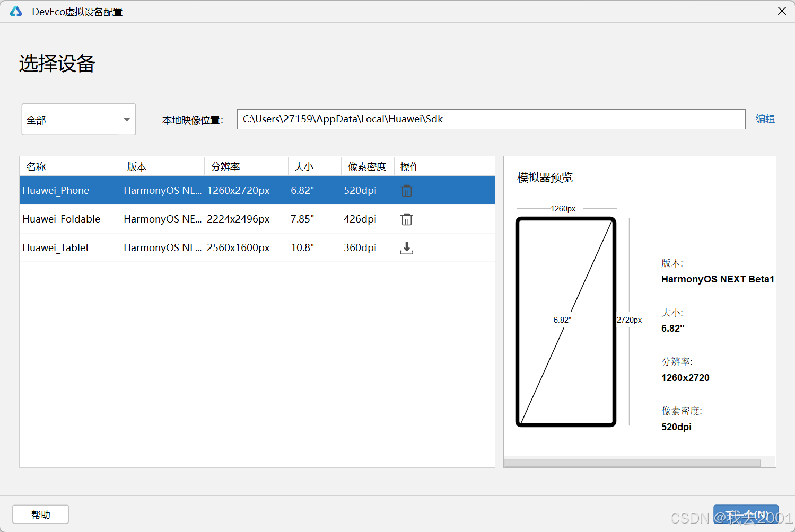Screen dimensions: 795x532
Task: Click the 520dpi cell in Huawei_Phone row
Action: 360,191
